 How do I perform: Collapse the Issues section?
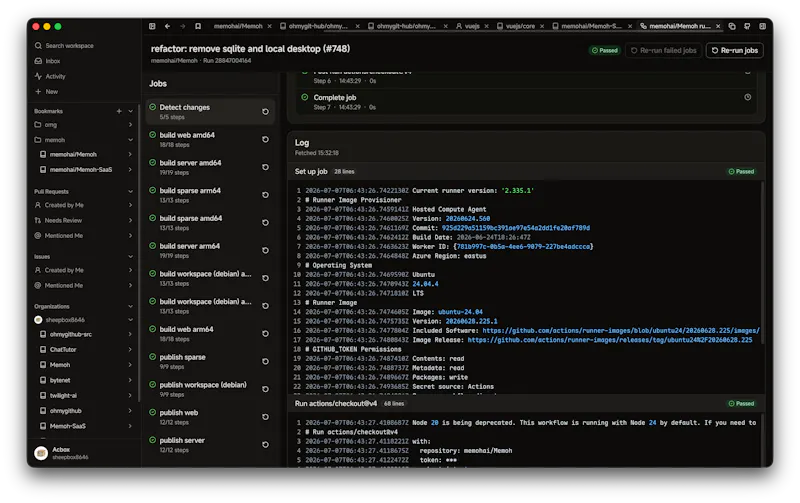tap(131, 257)
